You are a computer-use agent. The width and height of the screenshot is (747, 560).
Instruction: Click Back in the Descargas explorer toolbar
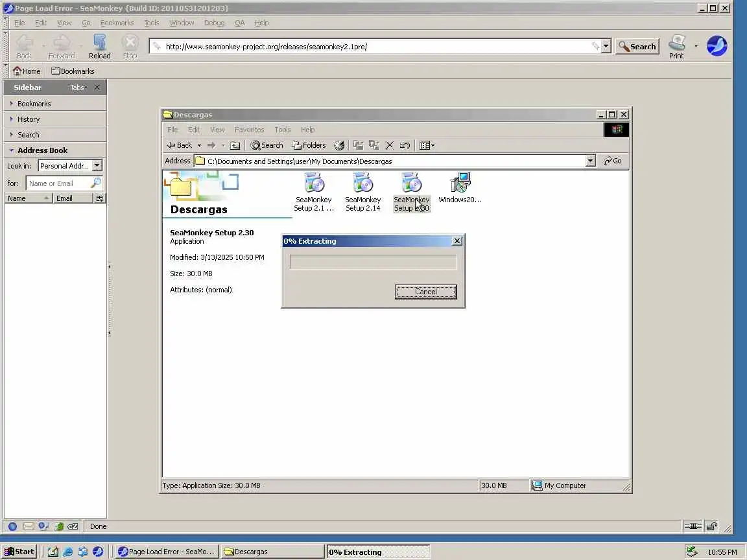[x=180, y=145]
